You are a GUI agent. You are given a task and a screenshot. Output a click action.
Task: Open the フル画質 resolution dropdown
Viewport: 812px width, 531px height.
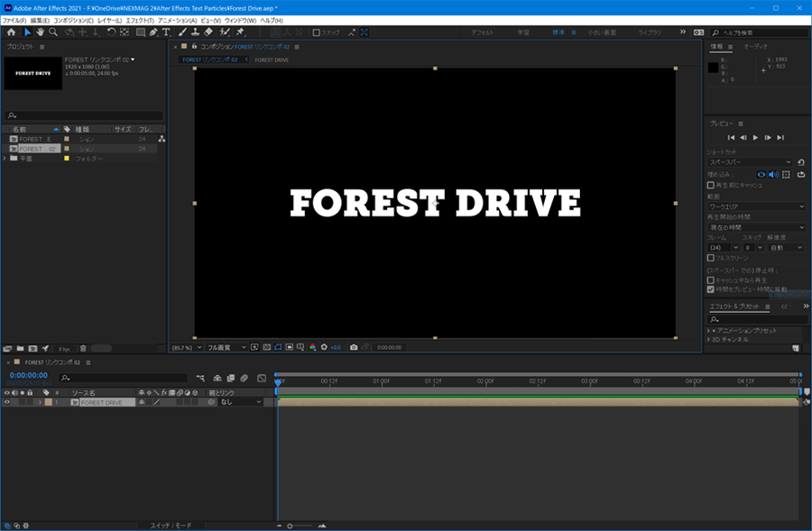[x=226, y=347]
